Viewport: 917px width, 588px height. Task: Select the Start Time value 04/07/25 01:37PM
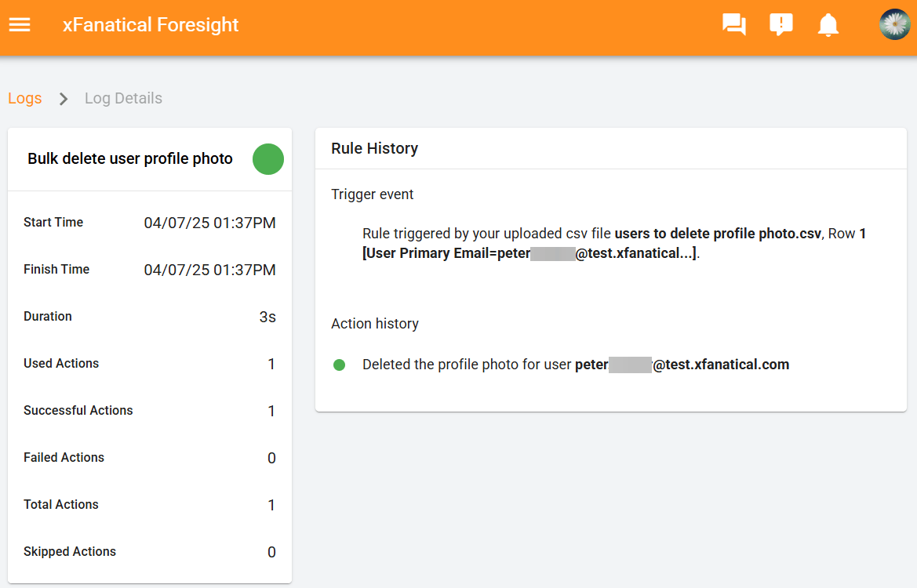209,223
